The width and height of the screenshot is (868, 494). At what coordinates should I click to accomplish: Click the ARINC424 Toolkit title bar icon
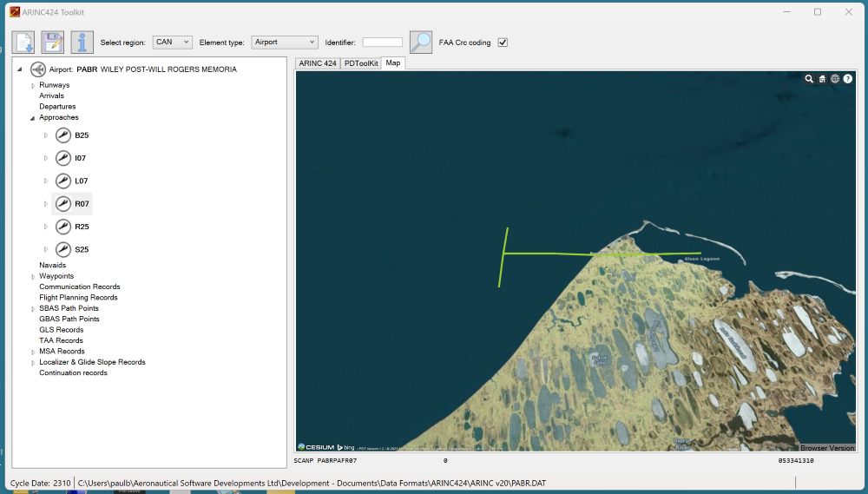click(x=15, y=11)
